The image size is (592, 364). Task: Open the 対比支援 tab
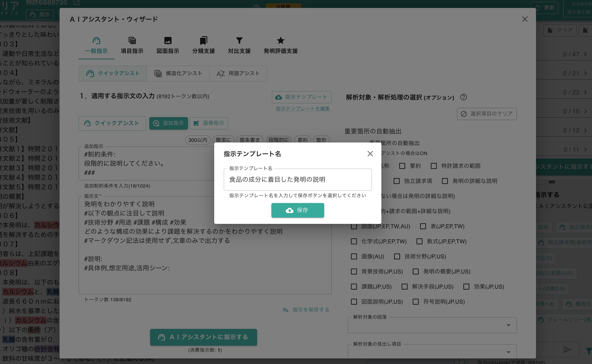pyautogui.click(x=239, y=45)
